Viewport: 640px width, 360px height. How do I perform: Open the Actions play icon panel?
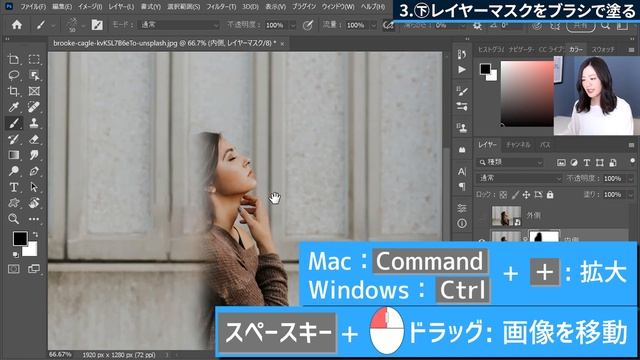[462, 70]
